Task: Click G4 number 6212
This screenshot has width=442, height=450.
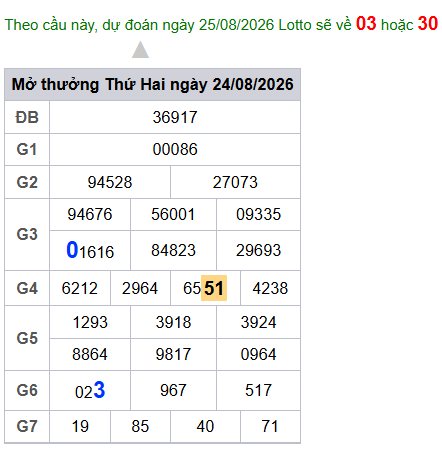Action: click(80, 288)
